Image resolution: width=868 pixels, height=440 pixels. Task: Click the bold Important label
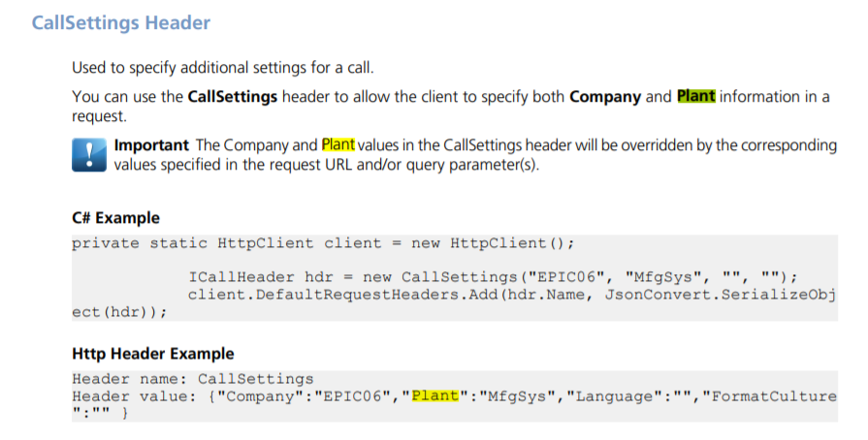tap(151, 145)
